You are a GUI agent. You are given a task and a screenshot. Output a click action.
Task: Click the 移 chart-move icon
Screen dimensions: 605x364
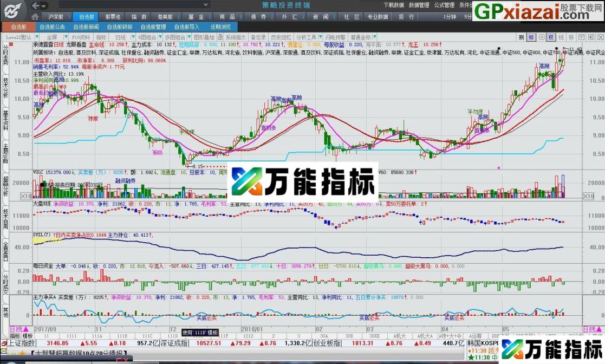point(571,37)
